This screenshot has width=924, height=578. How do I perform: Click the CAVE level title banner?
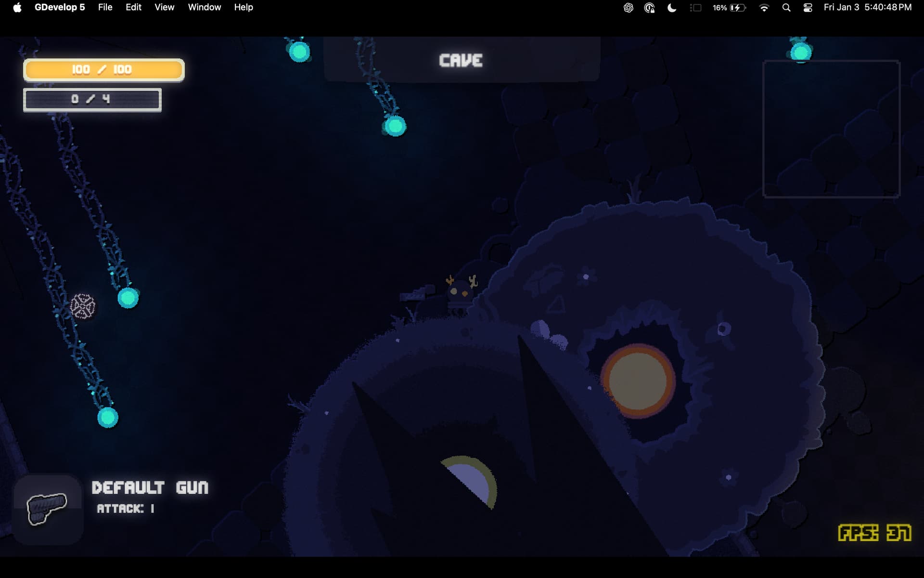click(x=462, y=60)
